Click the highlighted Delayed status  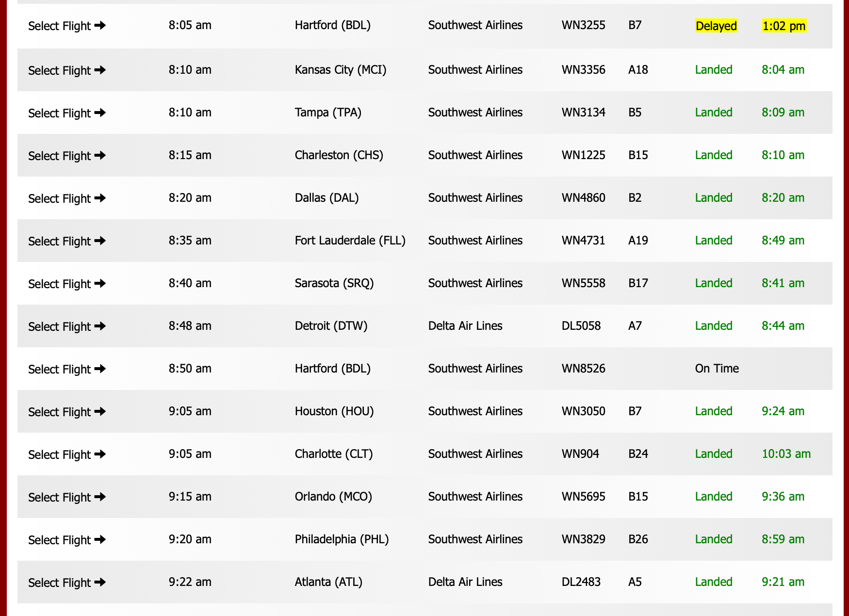pyautogui.click(x=716, y=26)
